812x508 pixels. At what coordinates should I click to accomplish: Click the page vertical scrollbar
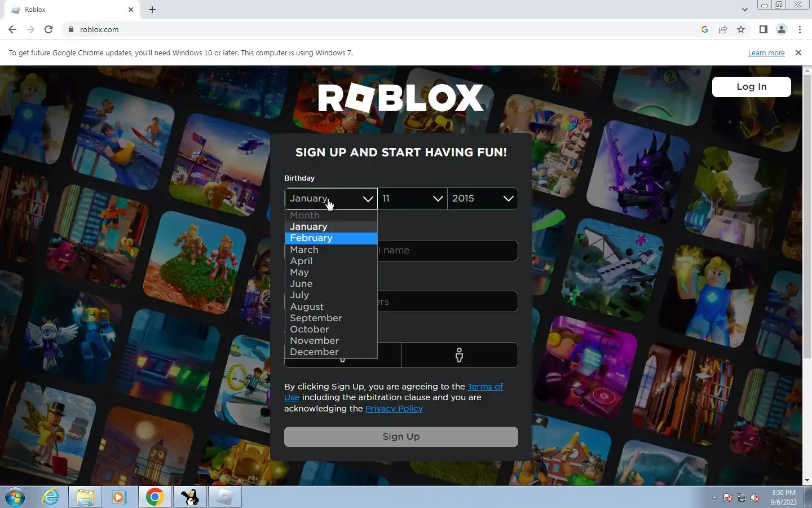pyautogui.click(x=807, y=217)
